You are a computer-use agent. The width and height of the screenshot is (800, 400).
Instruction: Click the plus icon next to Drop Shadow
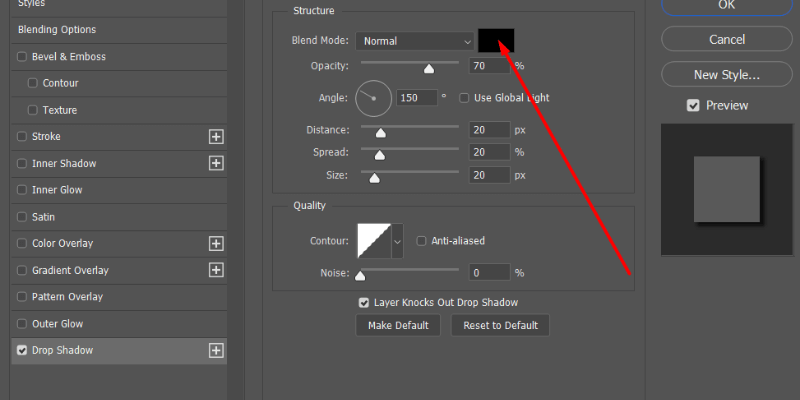(x=215, y=350)
